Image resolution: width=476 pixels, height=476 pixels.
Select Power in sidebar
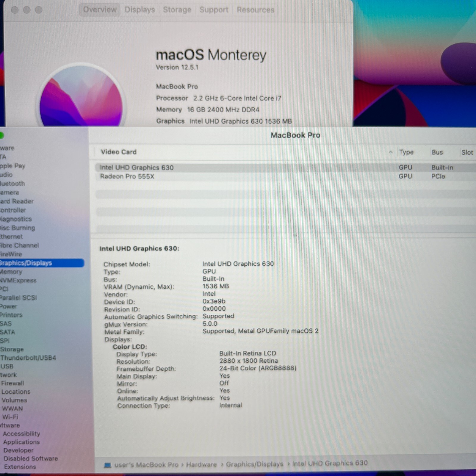[x=9, y=306]
